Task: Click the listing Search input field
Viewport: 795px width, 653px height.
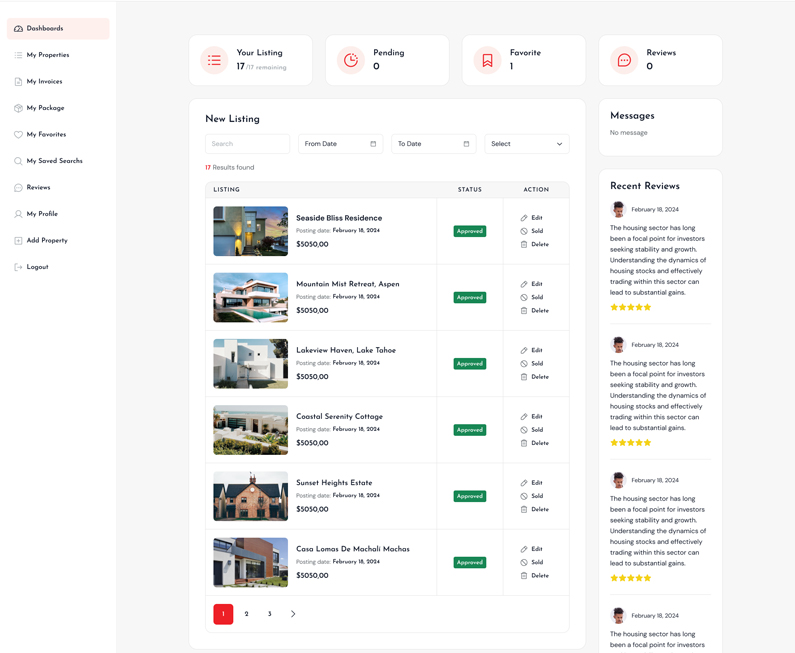Action: pos(247,144)
